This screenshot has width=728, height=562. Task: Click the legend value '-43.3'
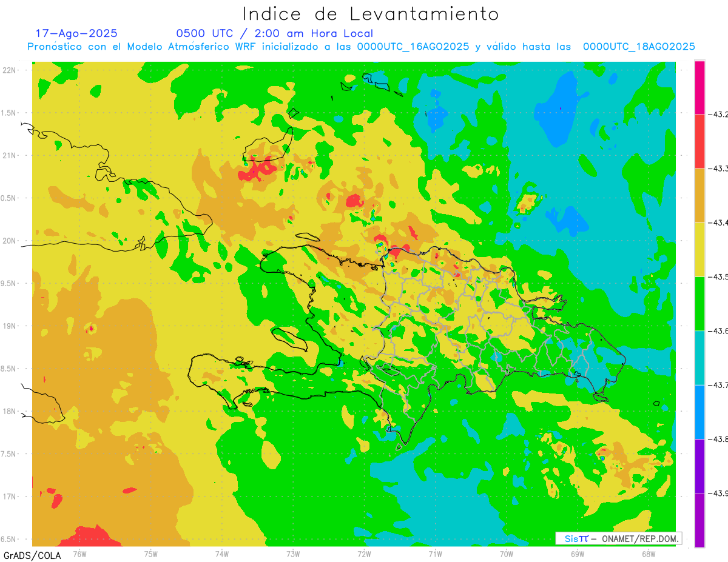click(x=718, y=169)
